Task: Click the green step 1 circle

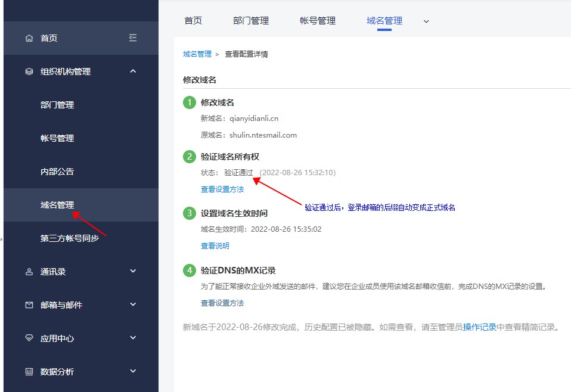Action: click(190, 102)
